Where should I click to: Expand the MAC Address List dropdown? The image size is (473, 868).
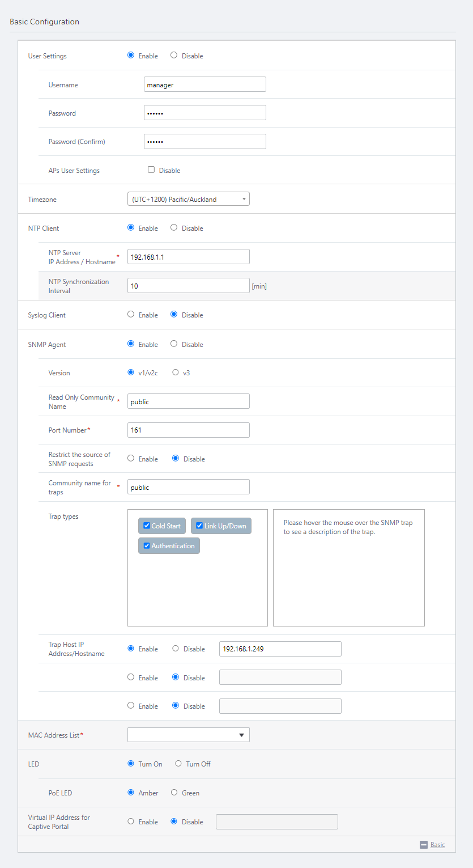pos(188,735)
